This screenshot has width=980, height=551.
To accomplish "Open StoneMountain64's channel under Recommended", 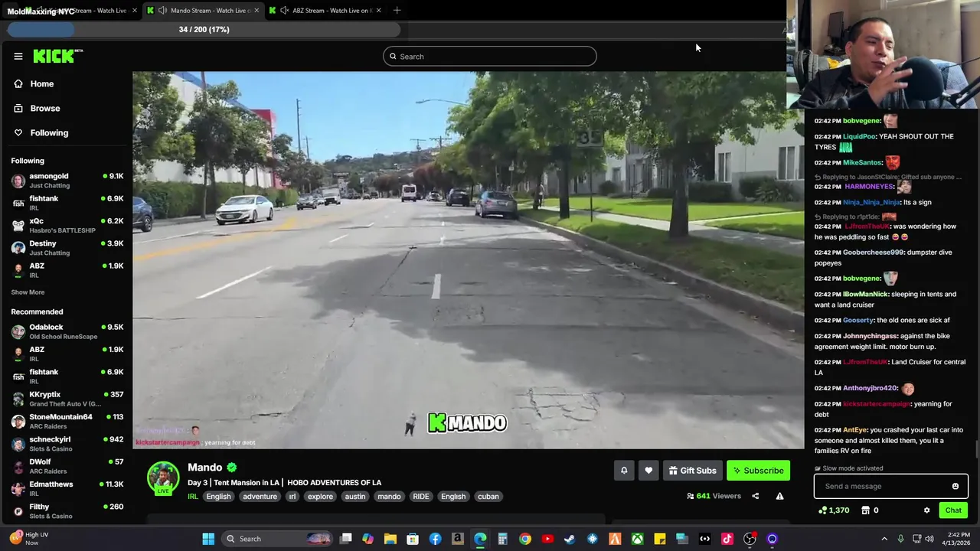I will [x=67, y=421].
